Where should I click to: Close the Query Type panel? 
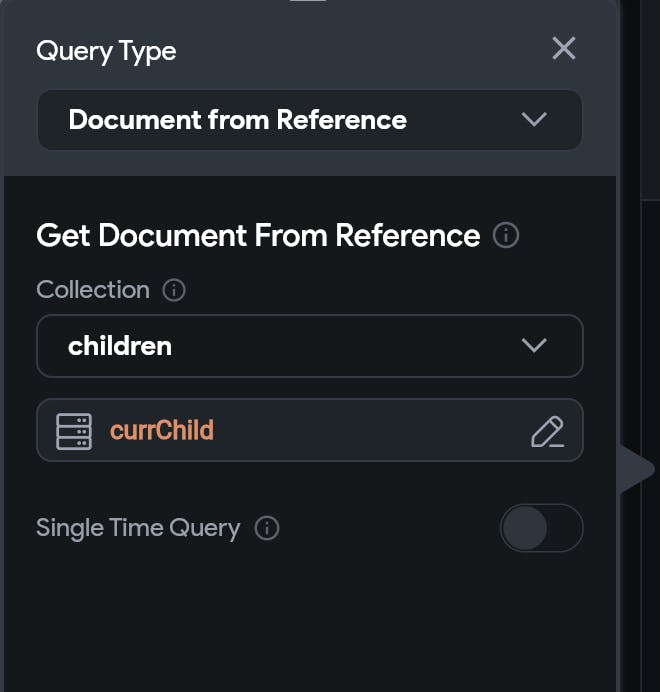coord(564,48)
